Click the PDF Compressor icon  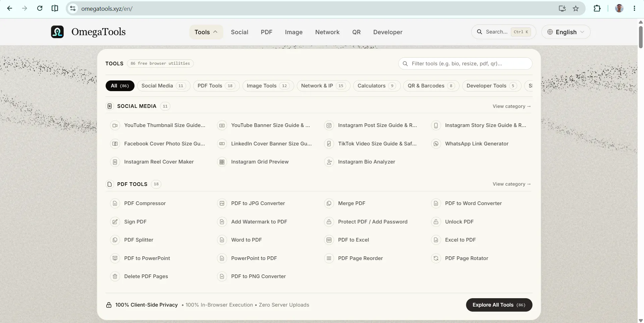(115, 203)
